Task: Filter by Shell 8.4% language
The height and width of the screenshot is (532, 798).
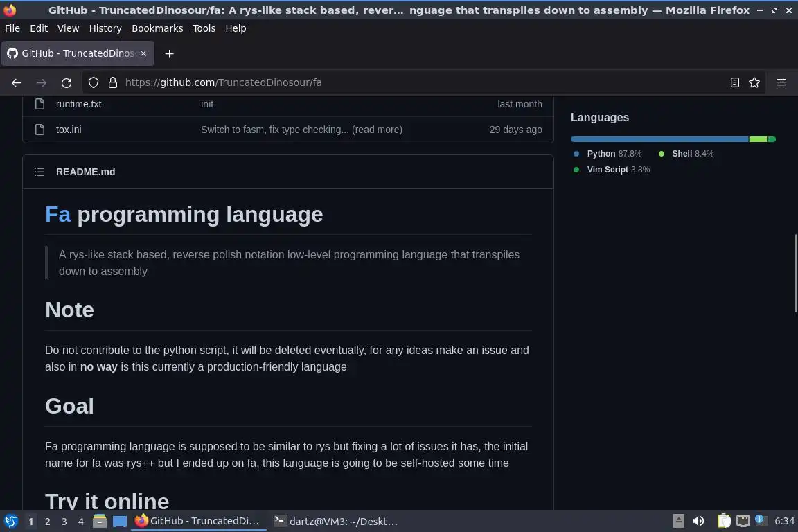Action: click(686, 154)
